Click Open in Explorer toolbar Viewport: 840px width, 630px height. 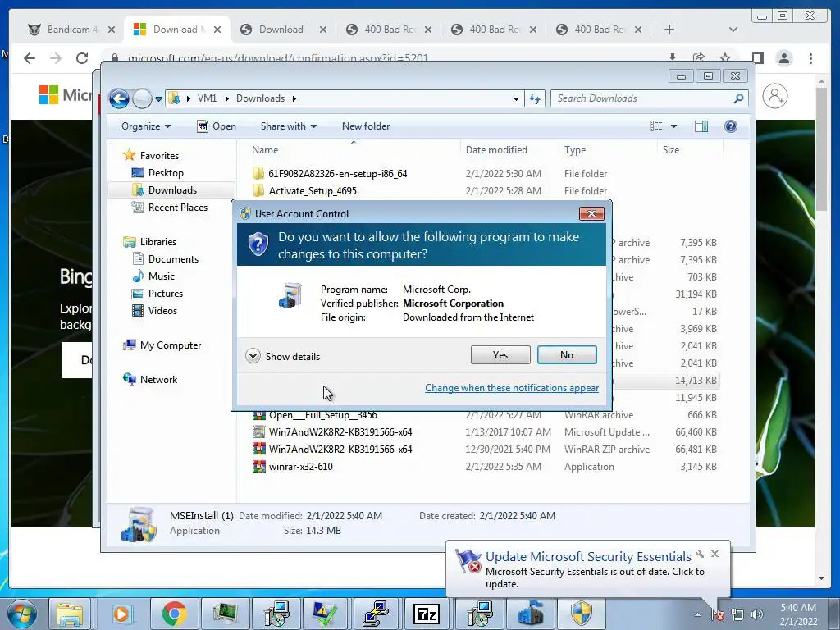pos(217,126)
